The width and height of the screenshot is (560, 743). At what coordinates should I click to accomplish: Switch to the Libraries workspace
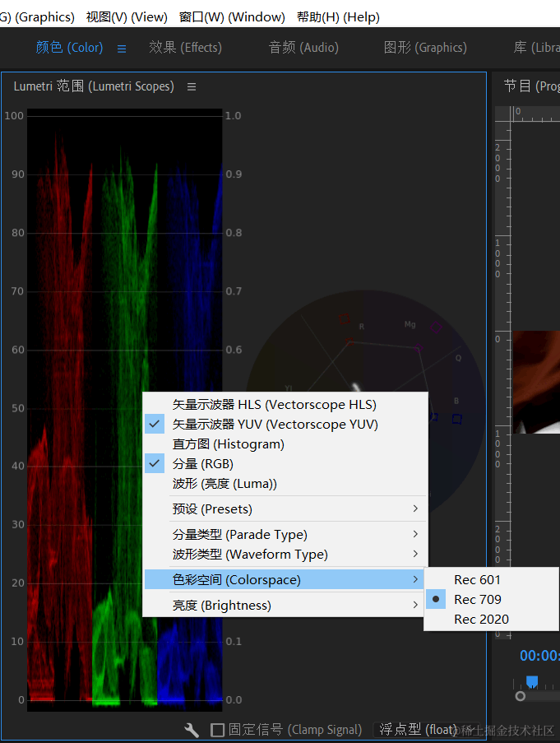(536, 48)
